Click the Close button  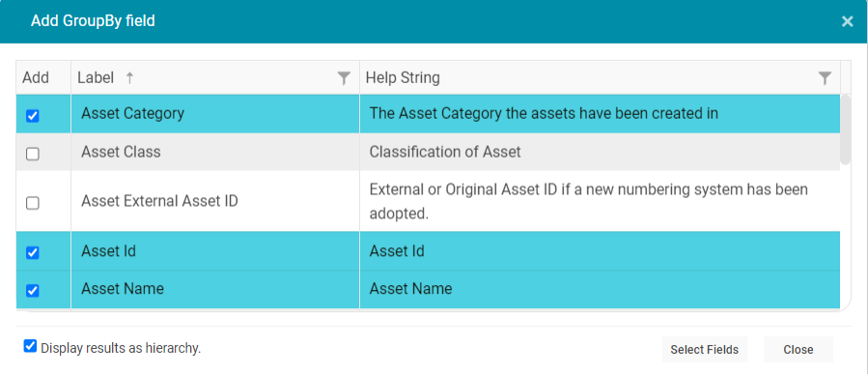click(x=798, y=350)
